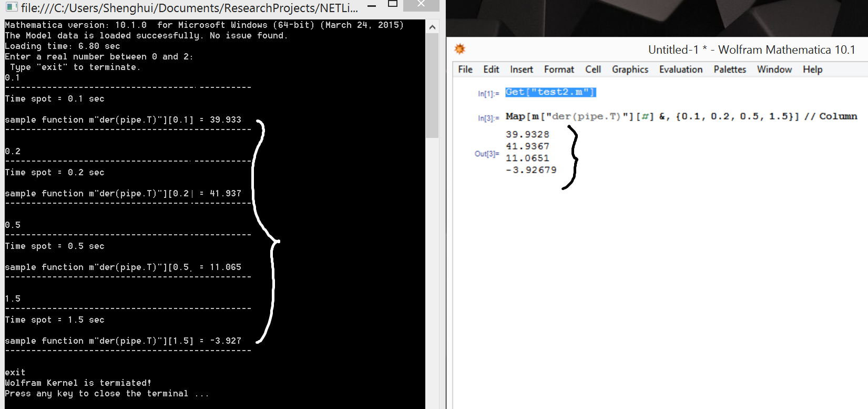Click the Map[m[...]] input expression
This screenshot has height=409, width=868.
pos(681,116)
